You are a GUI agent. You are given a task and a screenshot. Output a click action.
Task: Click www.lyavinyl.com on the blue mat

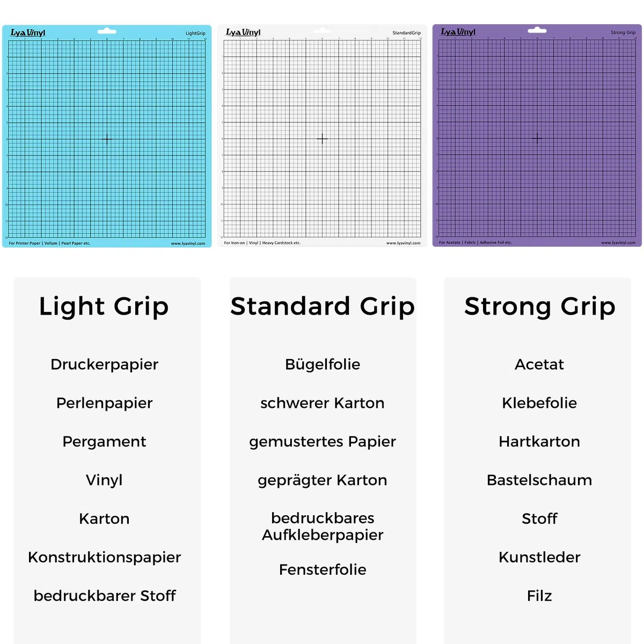pos(188,244)
